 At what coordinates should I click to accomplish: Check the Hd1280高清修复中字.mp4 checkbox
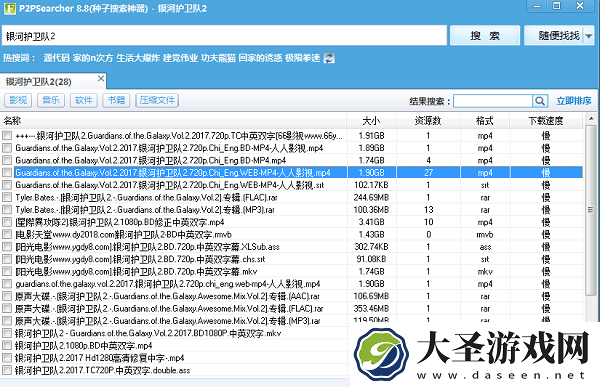7,358
